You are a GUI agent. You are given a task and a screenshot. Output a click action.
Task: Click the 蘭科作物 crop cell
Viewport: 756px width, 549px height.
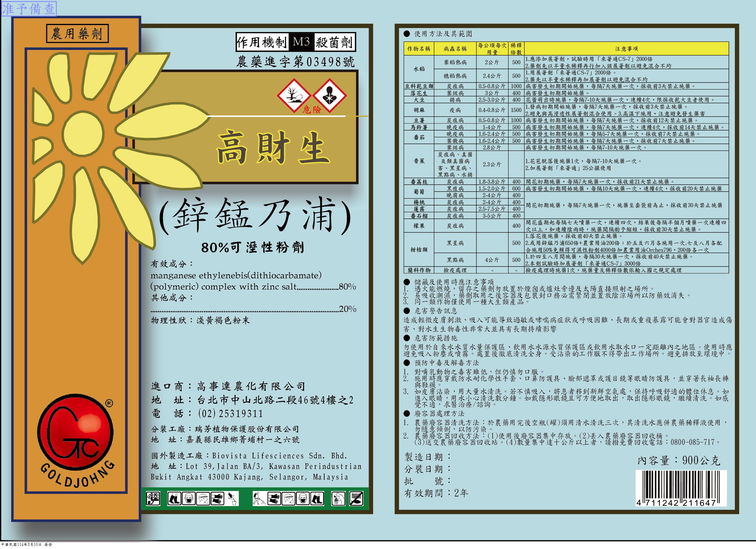coord(419,270)
